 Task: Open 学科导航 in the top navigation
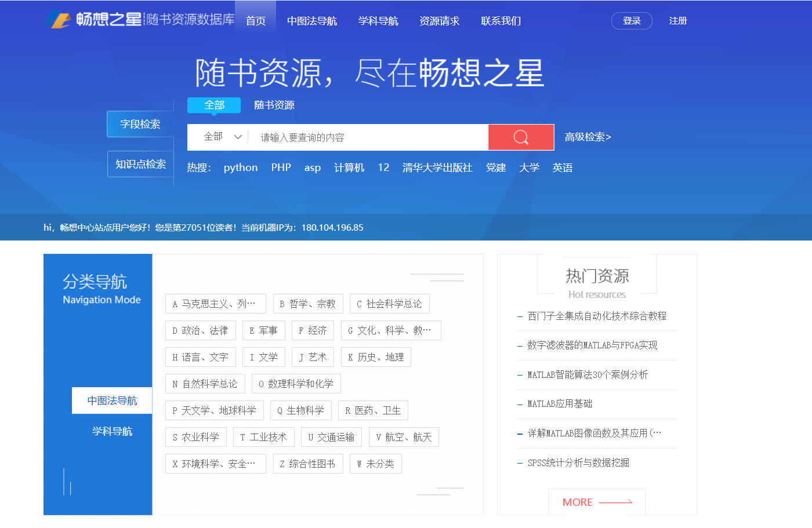(378, 21)
